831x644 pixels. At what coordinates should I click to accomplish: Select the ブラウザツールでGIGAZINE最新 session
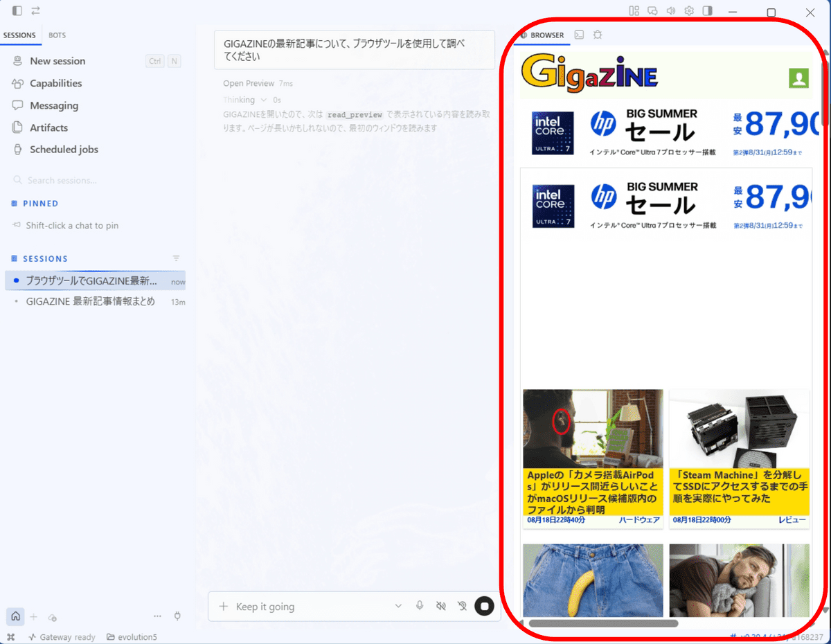(x=96, y=280)
